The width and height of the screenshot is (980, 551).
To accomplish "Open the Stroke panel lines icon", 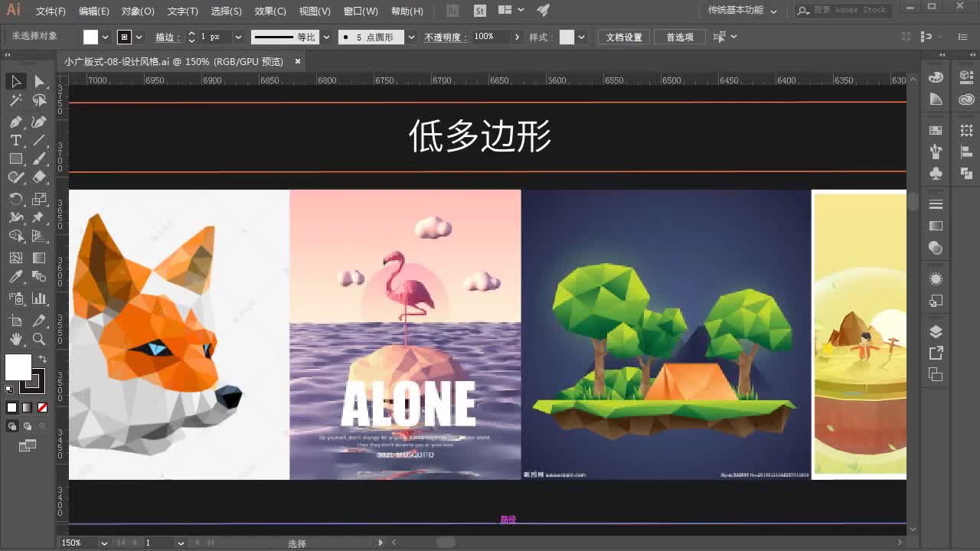I will 936,204.
